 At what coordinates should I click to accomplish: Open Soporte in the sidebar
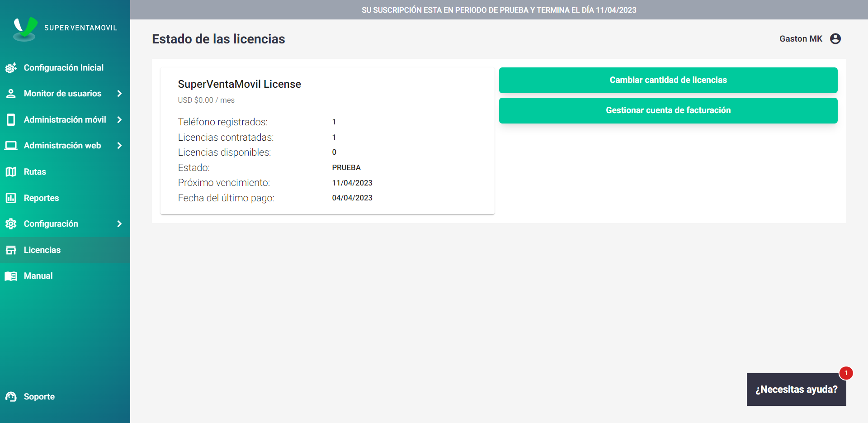tap(65, 397)
